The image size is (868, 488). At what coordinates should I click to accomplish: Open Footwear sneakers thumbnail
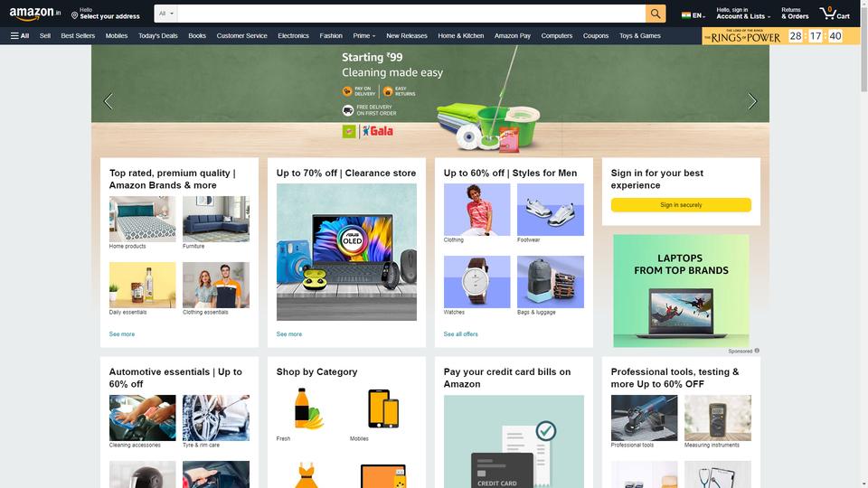coord(551,210)
